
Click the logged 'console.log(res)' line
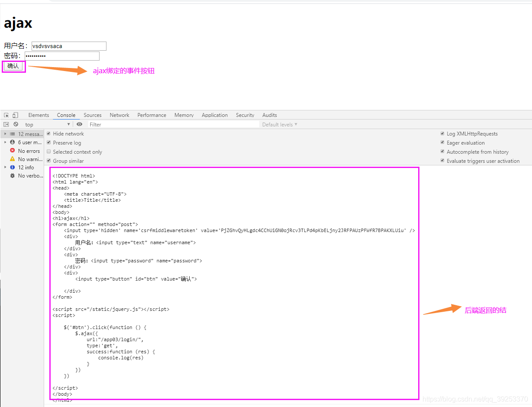(120, 358)
